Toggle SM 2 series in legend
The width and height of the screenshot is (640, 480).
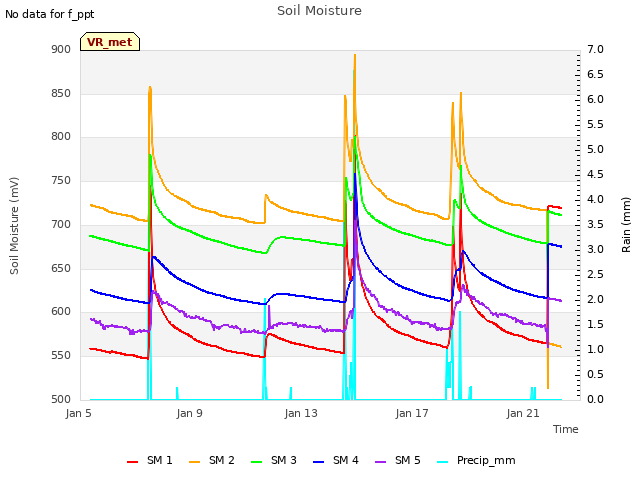tap(211, 460)
